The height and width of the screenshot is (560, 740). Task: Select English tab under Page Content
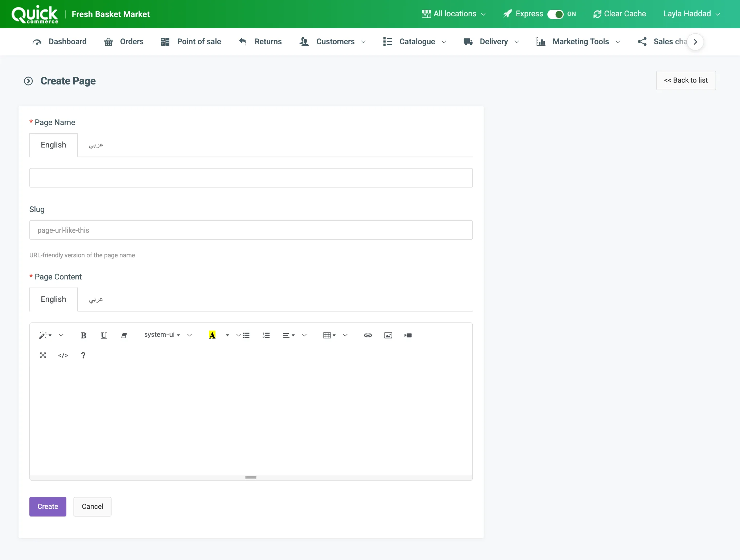(x=53, y=299)
